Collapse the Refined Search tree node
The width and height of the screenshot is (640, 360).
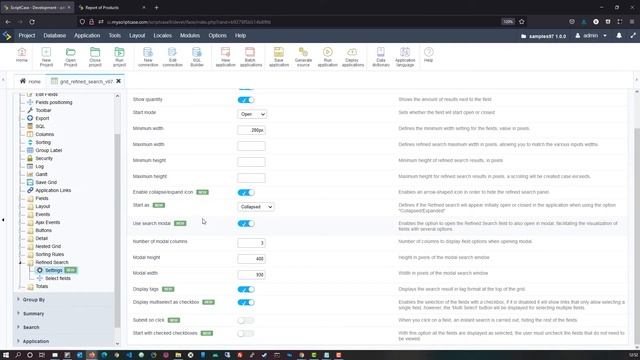coord(20,262)
